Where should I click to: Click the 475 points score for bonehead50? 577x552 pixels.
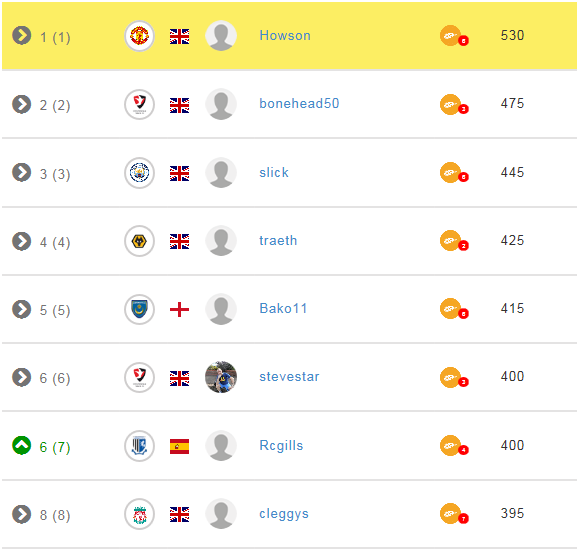(x=512, y=103)
